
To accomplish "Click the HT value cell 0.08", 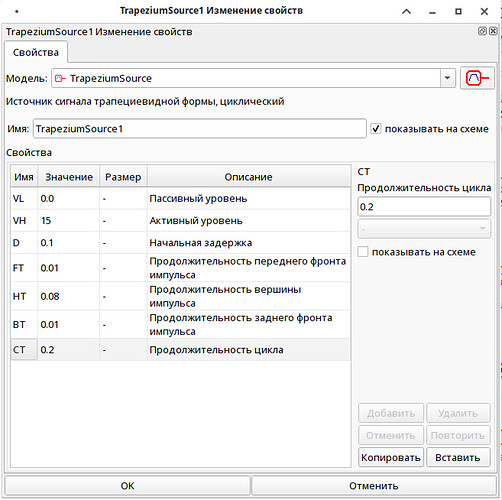I will pos(68,296).
